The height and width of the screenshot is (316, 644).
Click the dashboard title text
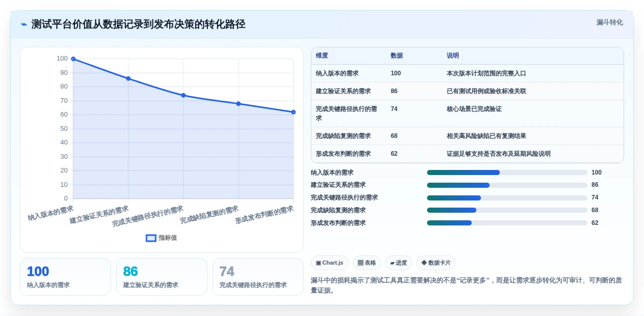point(139,24)
